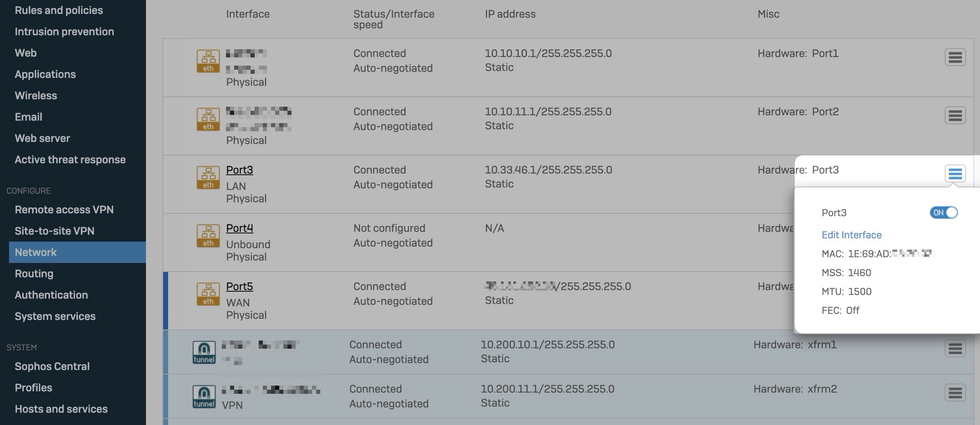
Task: Navigate to Hosts and services
Action: [x=61, y=409]
